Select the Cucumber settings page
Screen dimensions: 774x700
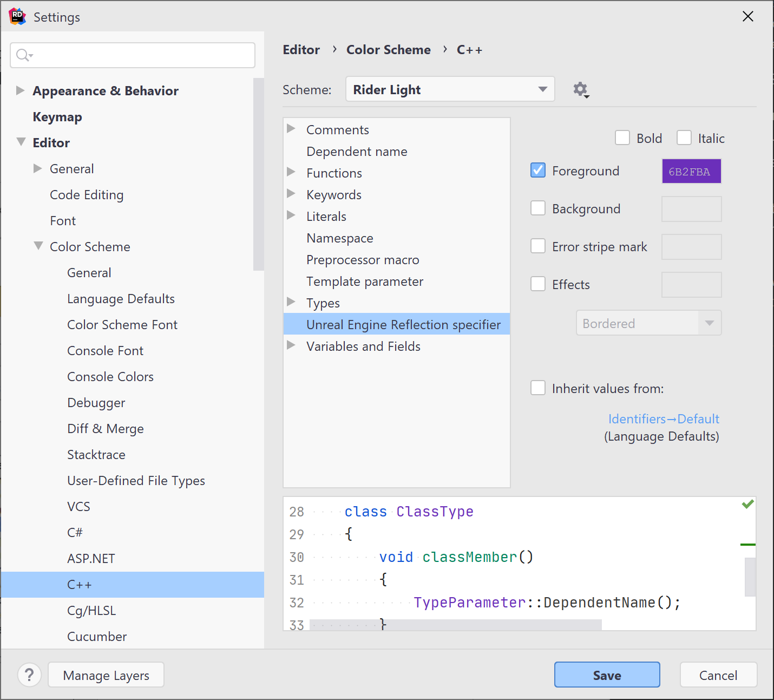click(96, 636)
